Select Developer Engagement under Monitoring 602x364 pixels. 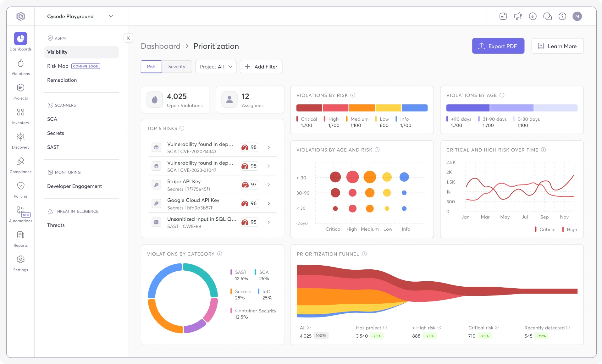click(x=74, y=186)
